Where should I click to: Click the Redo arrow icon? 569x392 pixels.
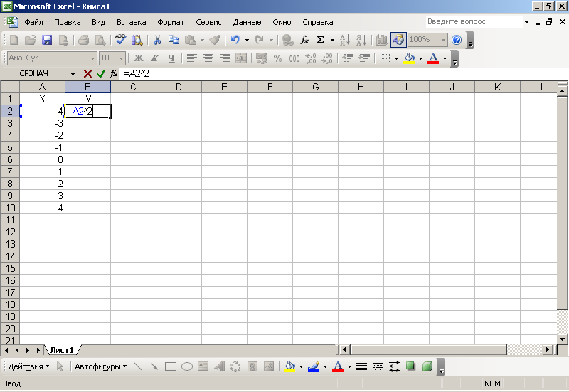(x=259, y=40)
